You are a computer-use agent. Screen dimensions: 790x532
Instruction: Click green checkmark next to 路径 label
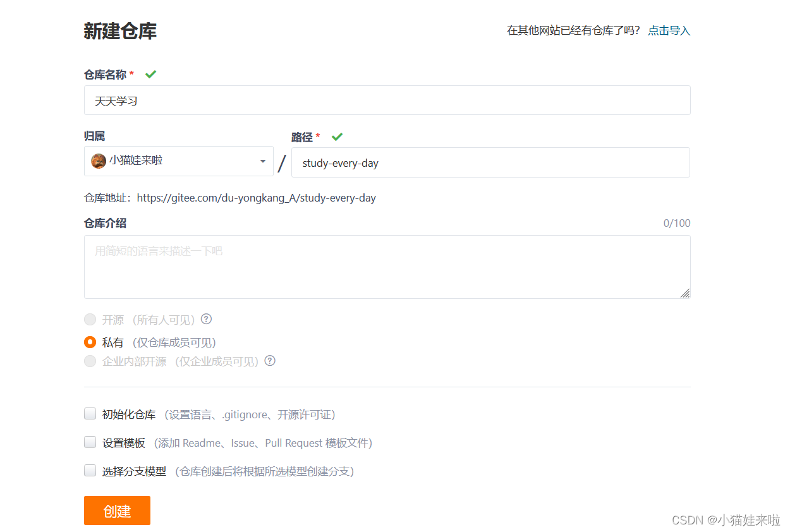click(x=337, y=136)
